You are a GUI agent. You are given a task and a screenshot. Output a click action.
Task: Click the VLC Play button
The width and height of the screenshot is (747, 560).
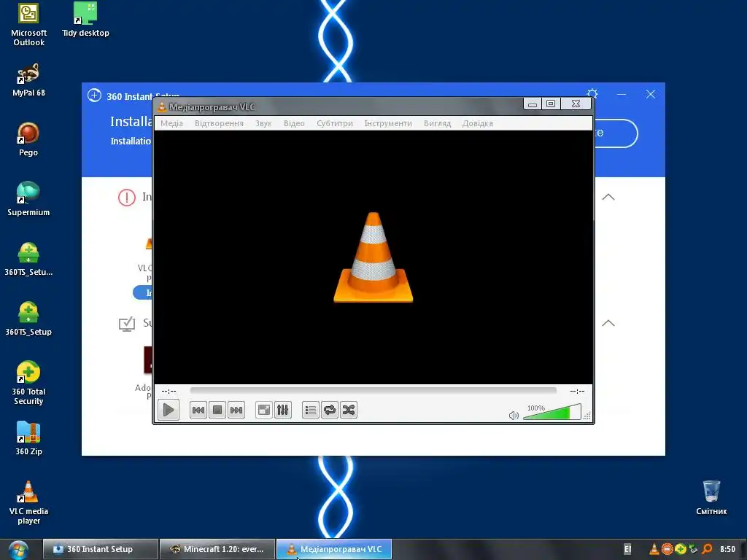169,410
